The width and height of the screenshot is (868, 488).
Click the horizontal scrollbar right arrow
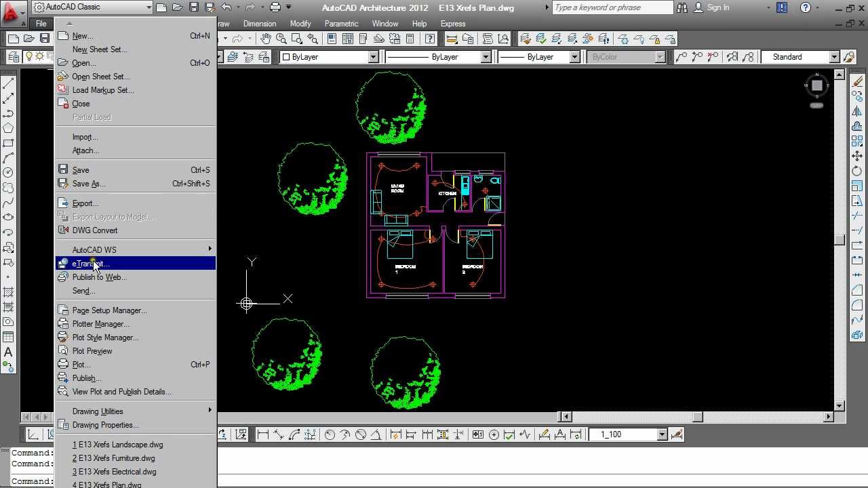[829, 417]
